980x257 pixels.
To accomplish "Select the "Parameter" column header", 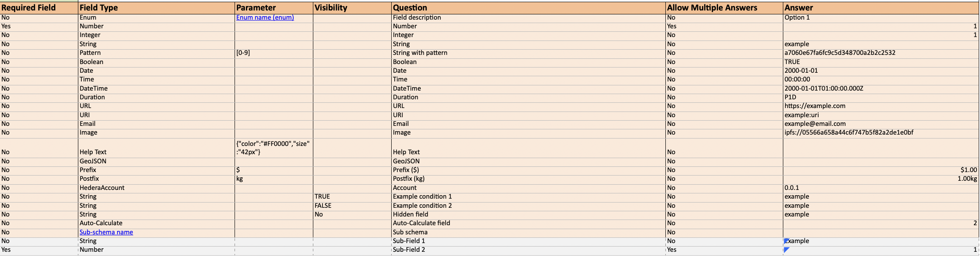I will pos(256,8).
